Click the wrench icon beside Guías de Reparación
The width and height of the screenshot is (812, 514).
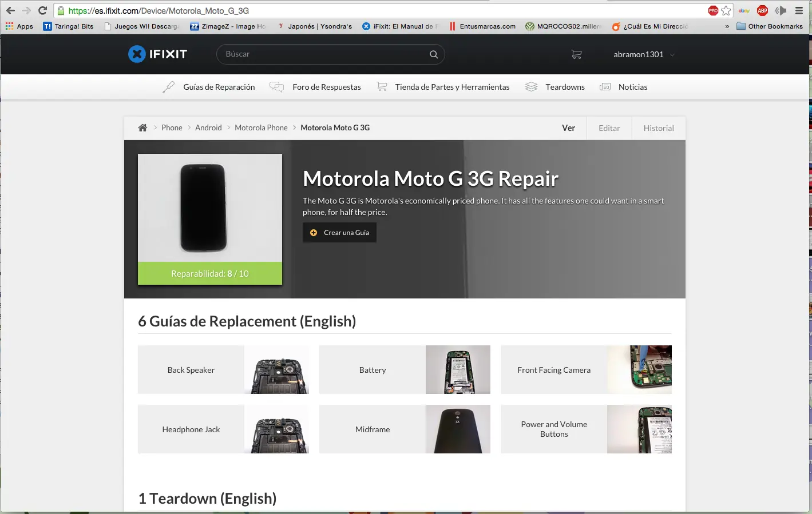coord(168,87)
